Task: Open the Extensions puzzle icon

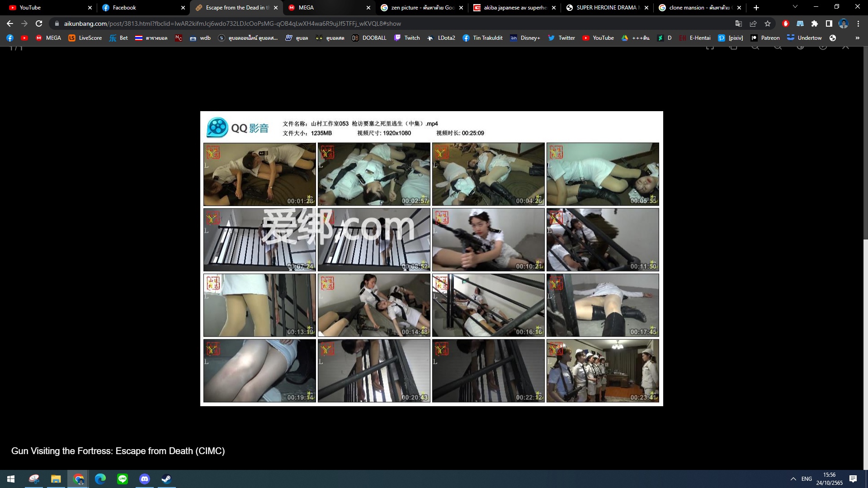Action: (815, 23)
